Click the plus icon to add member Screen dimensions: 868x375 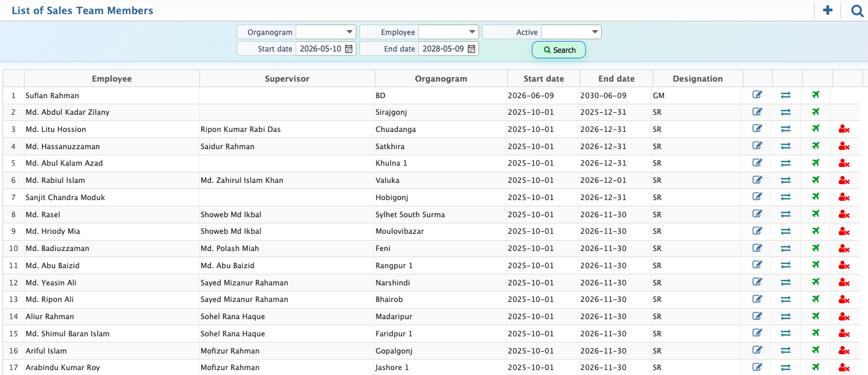[x=828, y=10]
